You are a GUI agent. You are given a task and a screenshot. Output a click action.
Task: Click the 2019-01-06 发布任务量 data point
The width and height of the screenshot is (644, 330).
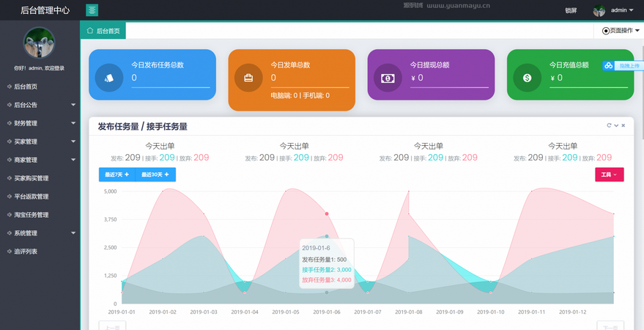327,293
